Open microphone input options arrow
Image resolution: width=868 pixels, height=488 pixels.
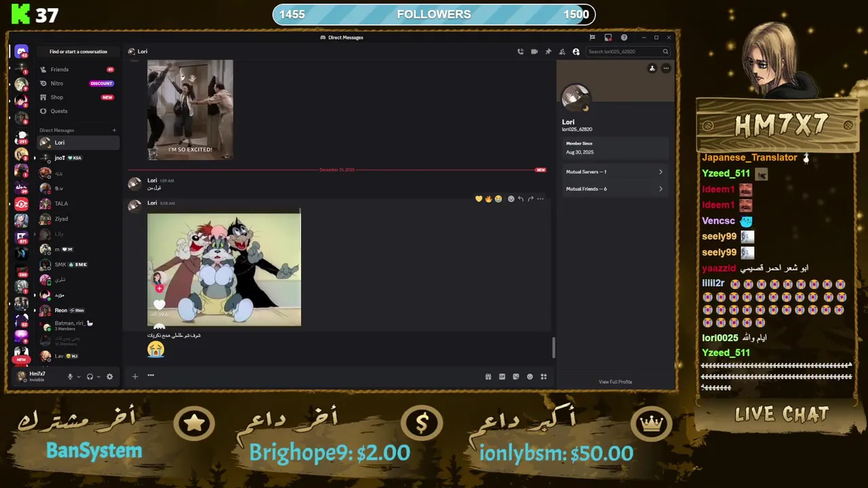[x=79, y=377]
